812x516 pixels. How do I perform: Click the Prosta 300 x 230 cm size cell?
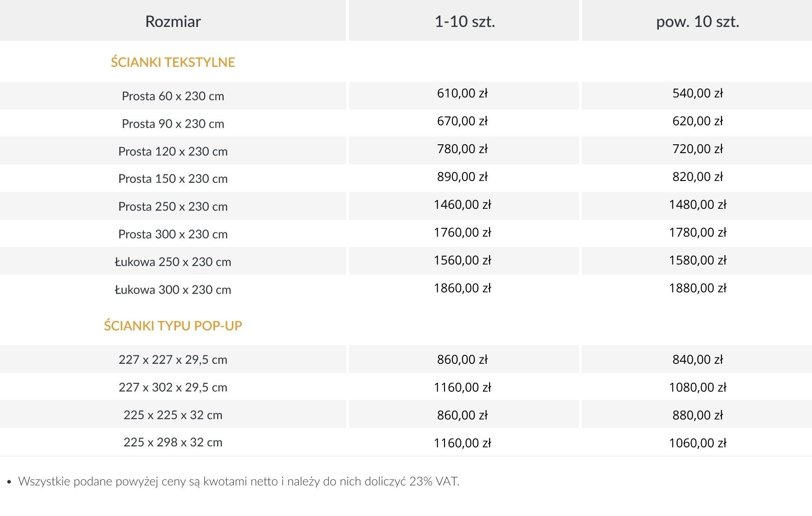tap(173, 234)
